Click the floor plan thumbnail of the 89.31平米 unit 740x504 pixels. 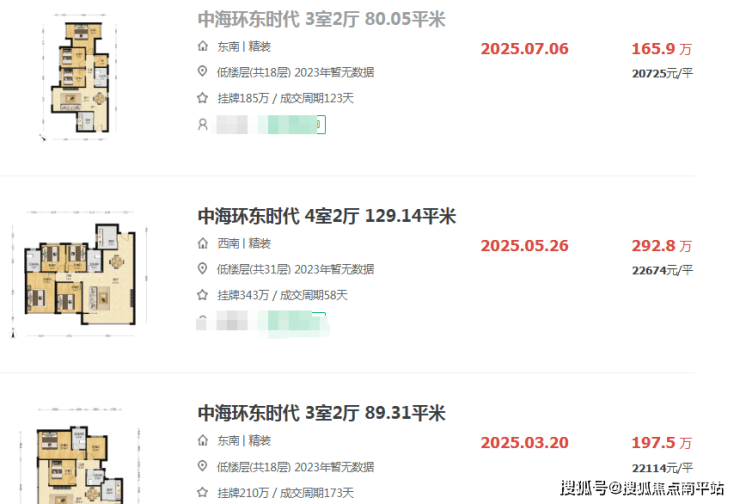coord(79,455)
